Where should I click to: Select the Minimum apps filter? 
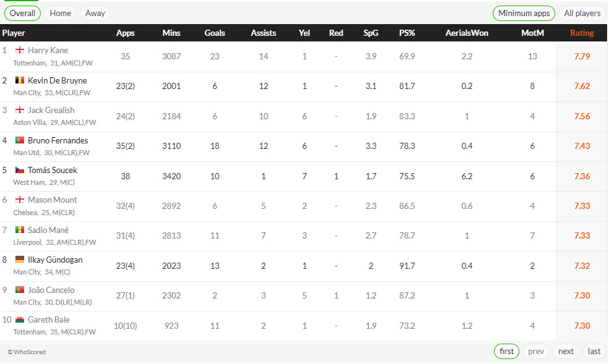click(x=524, y=13)
